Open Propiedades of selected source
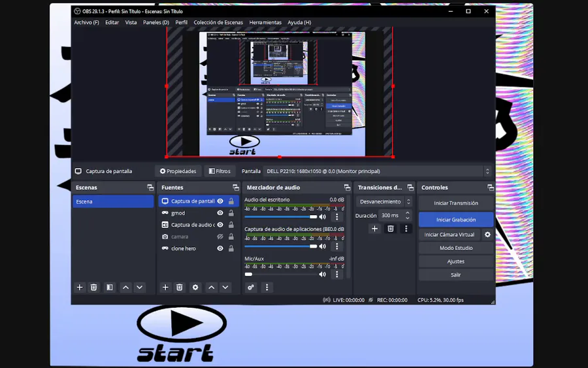588x368 pixels. (x=178, y=171)
